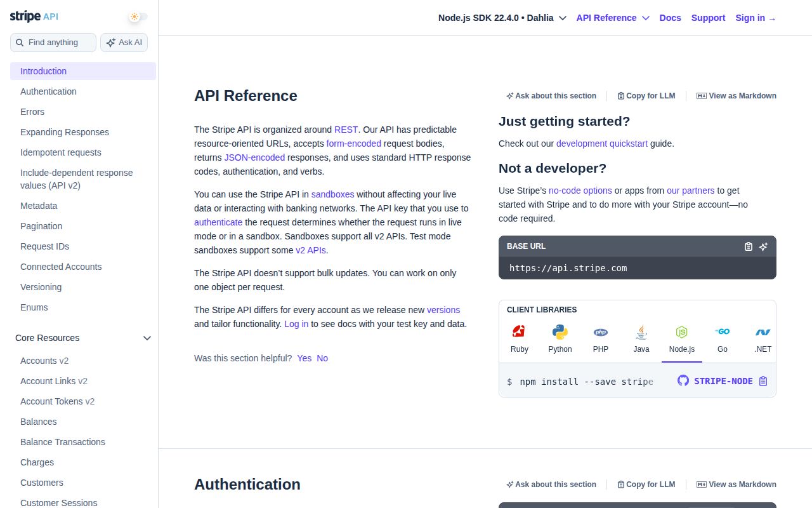
Task: Select Versioning in the sidebar
Action: [x=41, y=287]
